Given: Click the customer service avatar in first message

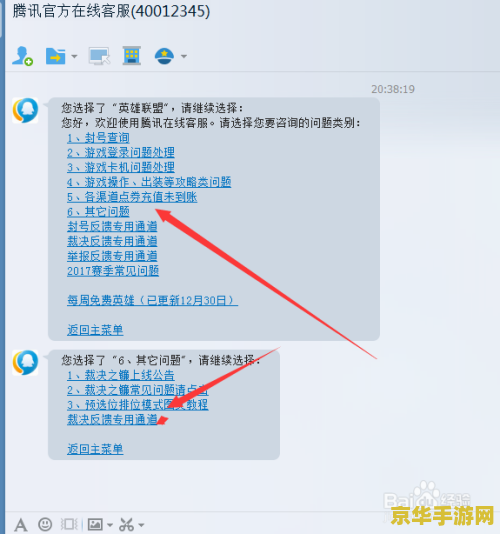Looking at the screenshot, I should coord(25,110).
